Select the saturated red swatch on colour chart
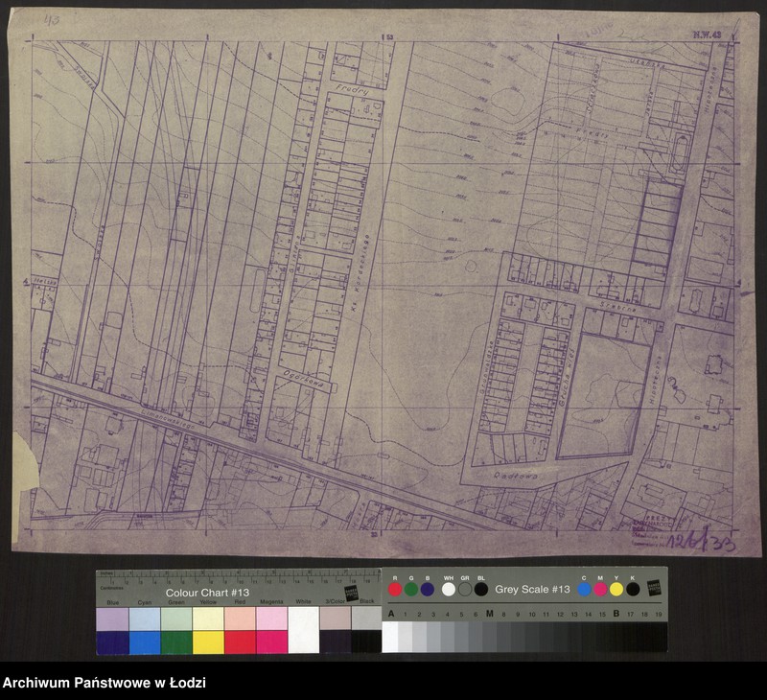Viewport: 767px width, 700px height. 240,642
